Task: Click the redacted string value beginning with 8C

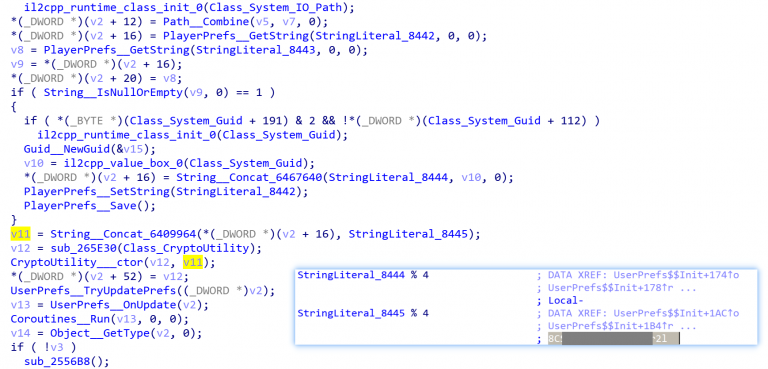Action: click(x=613, y=338)
